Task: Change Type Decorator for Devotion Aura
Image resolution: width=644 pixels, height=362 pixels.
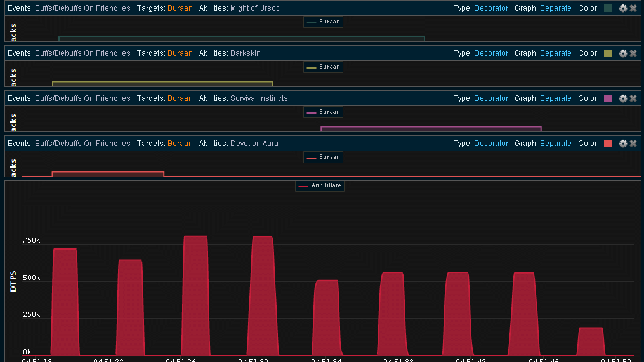Action: [x=490, y=144]
